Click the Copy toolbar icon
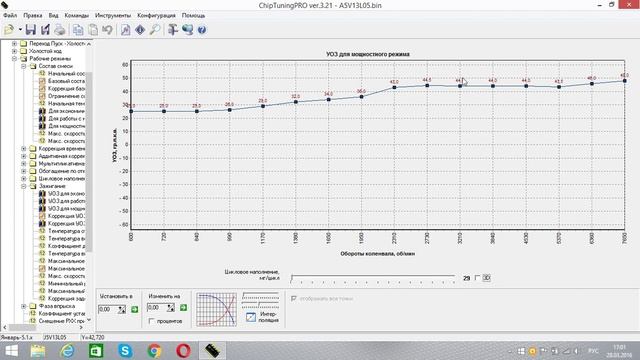Screen dimensions: 640x360 [x=78, y=29]
